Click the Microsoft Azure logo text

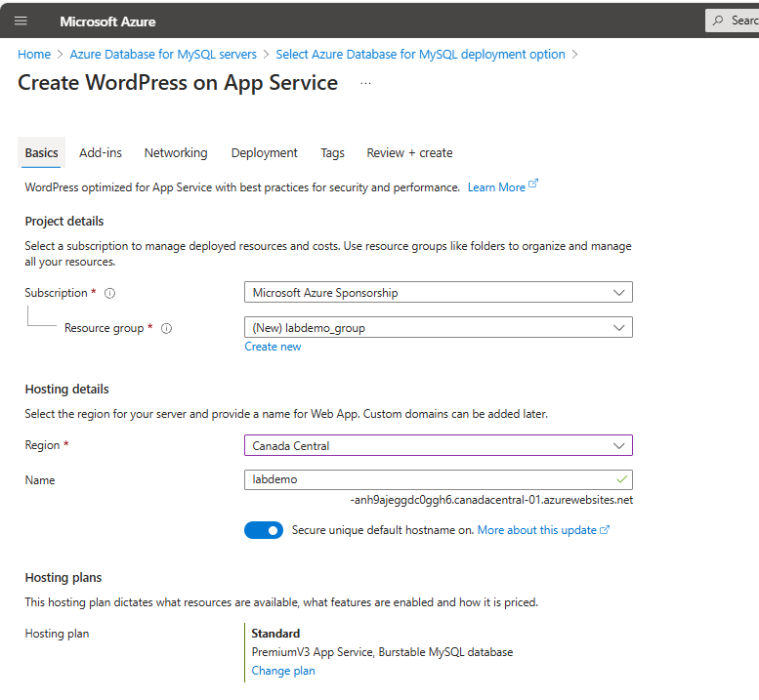pos(107,21)
